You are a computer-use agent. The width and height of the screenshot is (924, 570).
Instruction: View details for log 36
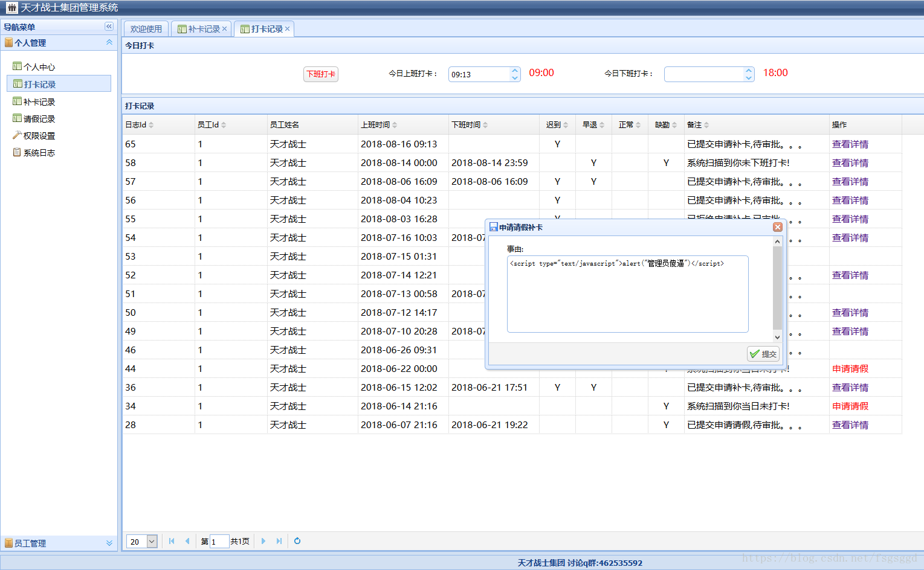[x=850, y=388]
